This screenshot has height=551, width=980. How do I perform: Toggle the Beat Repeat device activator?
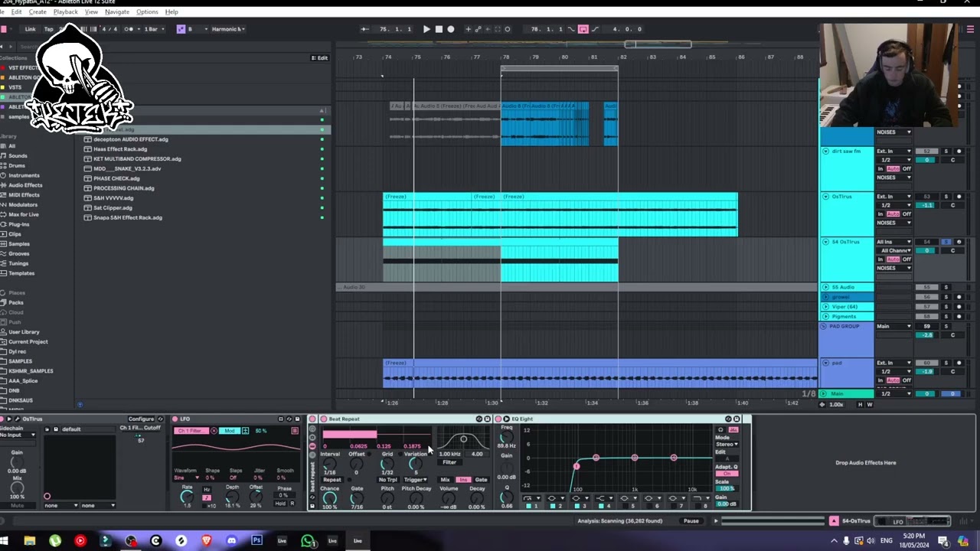point(324,419)
